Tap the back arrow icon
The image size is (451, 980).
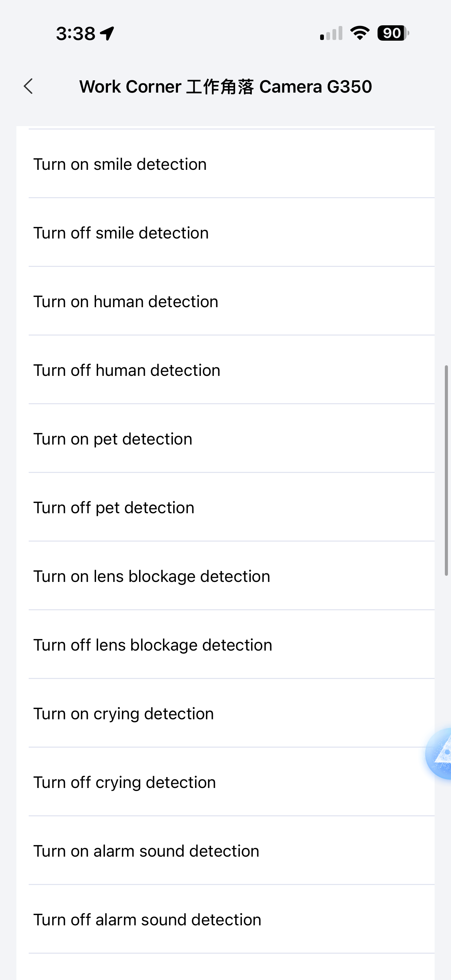pyautogui.click(x=28, y=86)
